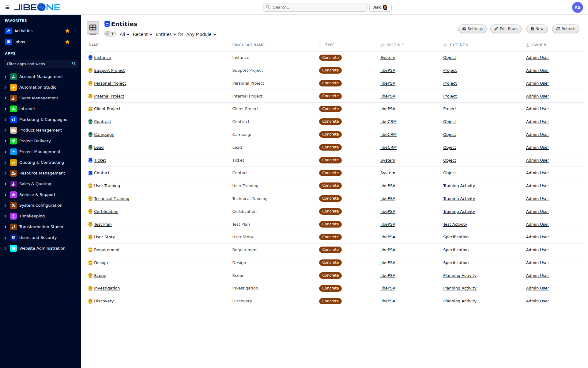Click the Service & Support bell icon
Viewport: 588px width, 368px height.
pyautogui.click(x=13, y=195)
